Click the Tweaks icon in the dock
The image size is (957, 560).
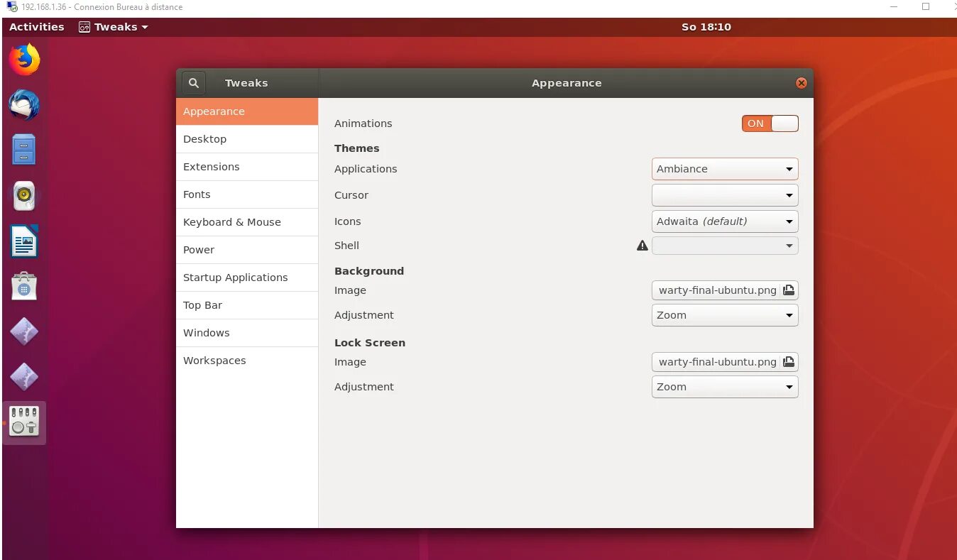[x=24, y=422]
